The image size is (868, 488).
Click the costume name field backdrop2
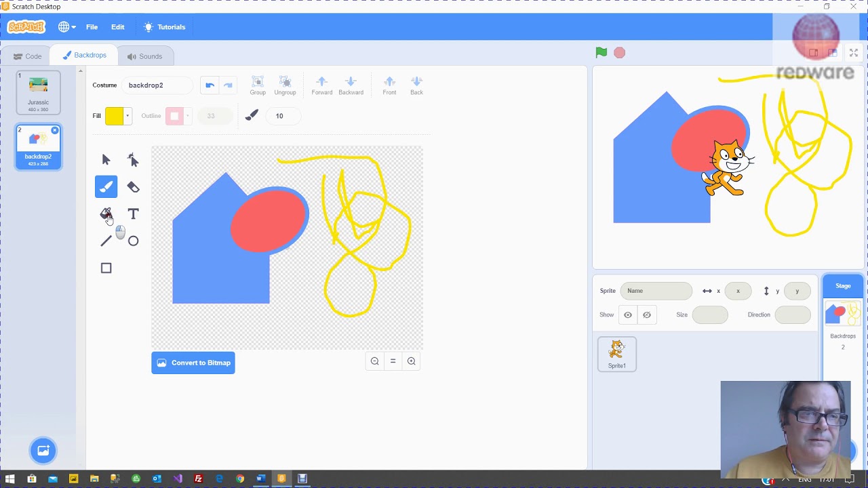click(x=156, y=85)
